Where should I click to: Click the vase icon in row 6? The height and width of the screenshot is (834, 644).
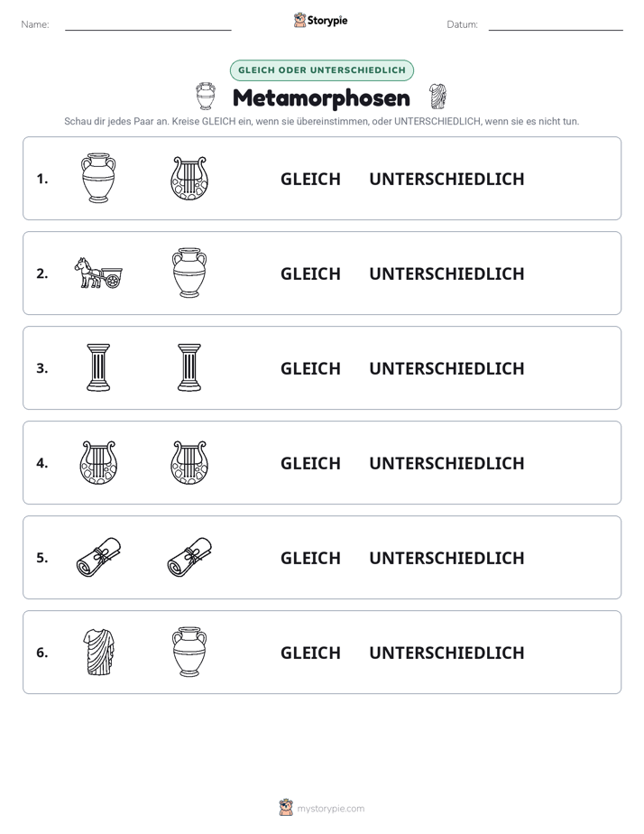pos(189,652)
